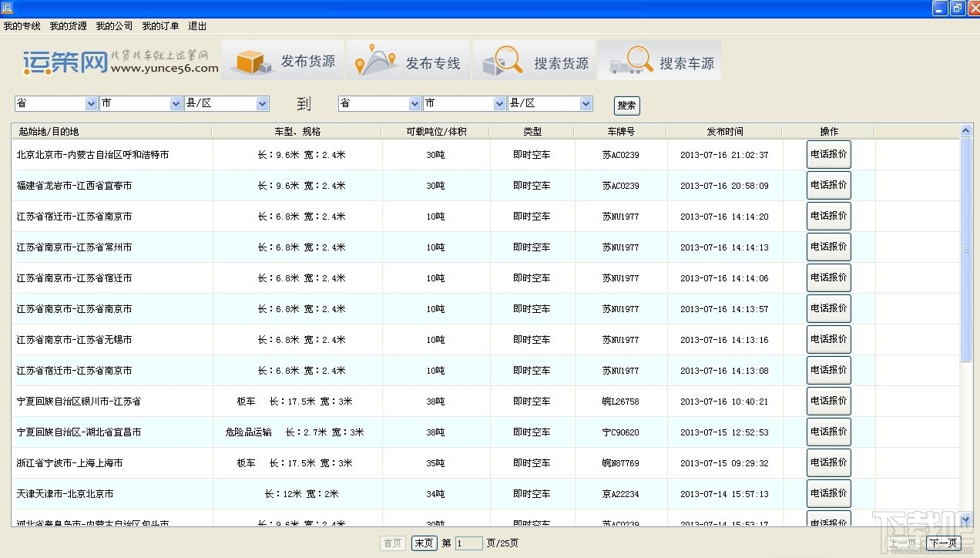
Task: Click the 搜索 button
Action: pos(627,106)
